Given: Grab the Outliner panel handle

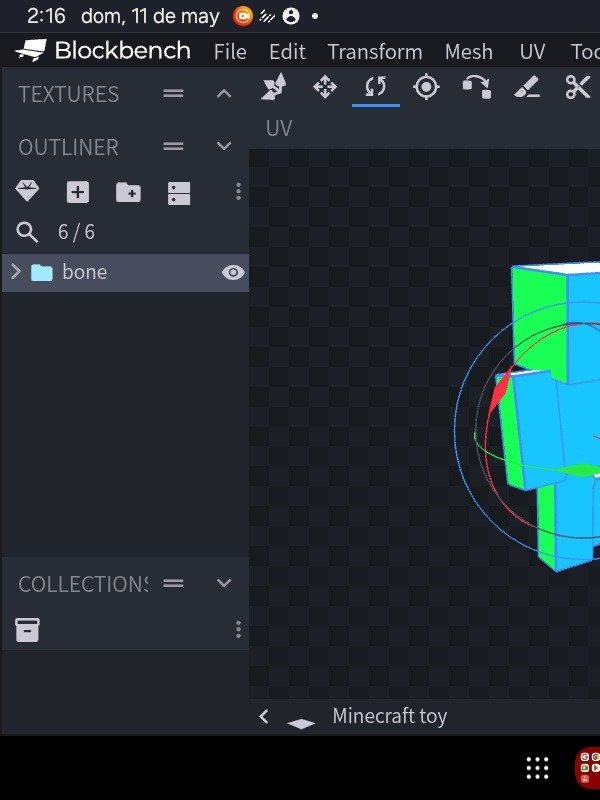Looking at the screenshot, I should [x=173, y=146].
